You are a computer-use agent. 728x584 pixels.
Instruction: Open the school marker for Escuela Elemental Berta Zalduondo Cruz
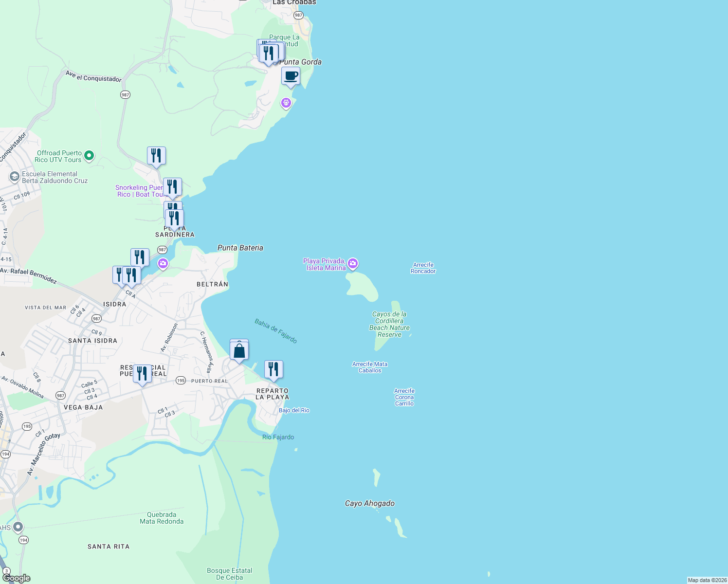[15, 177]
